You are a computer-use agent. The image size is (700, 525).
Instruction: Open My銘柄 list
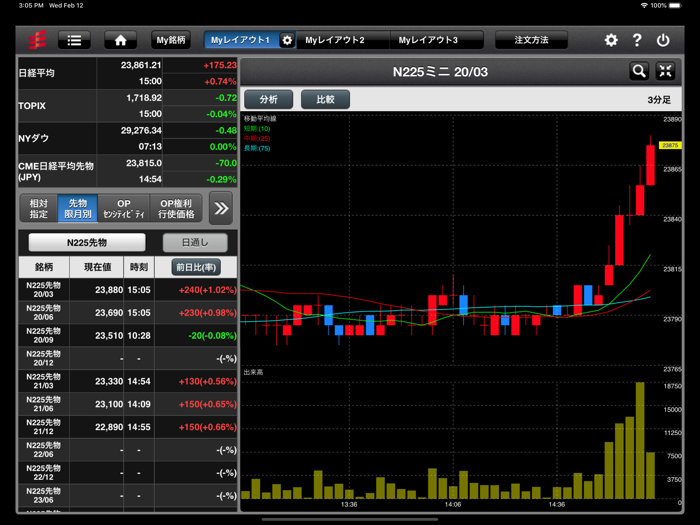(171, 40)
